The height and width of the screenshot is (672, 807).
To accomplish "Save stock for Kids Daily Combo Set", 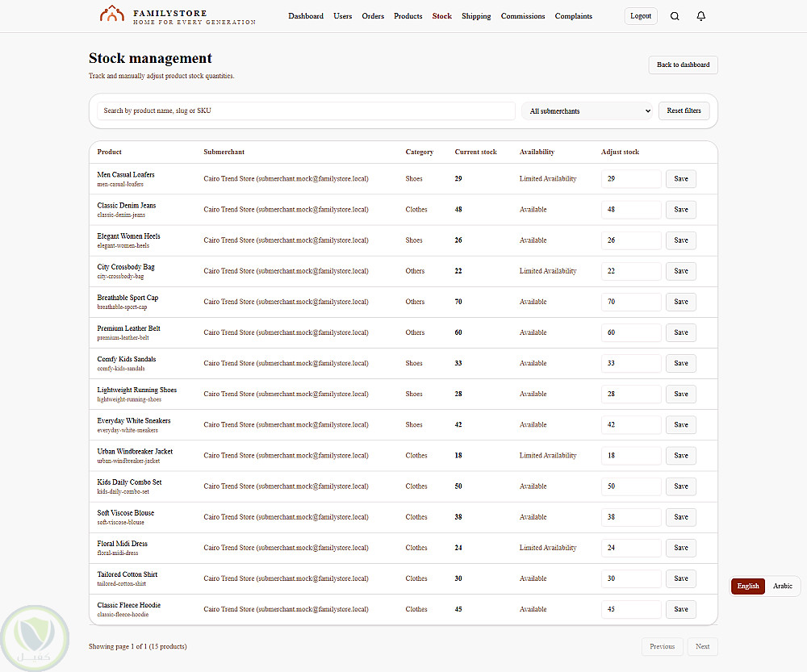I will 681,486.
